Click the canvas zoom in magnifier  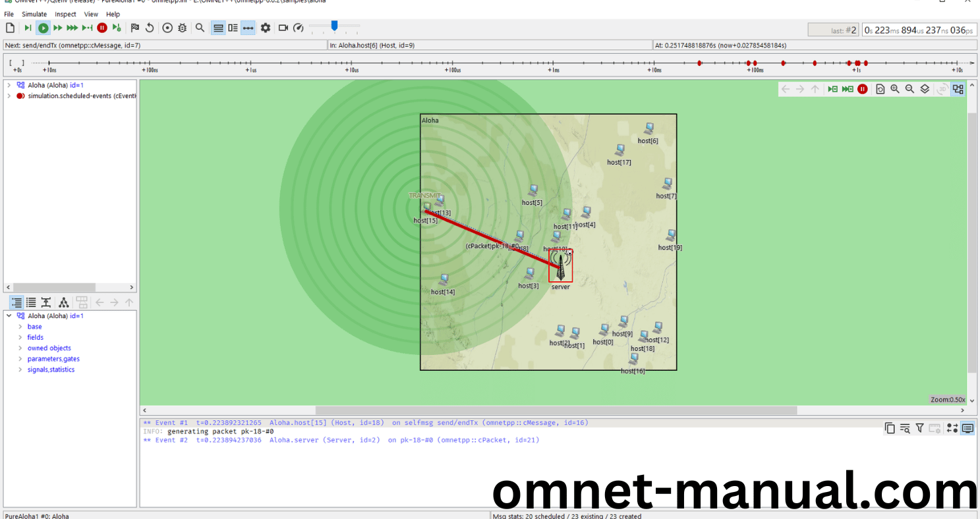pyautogui.click(x=895, y=89)
